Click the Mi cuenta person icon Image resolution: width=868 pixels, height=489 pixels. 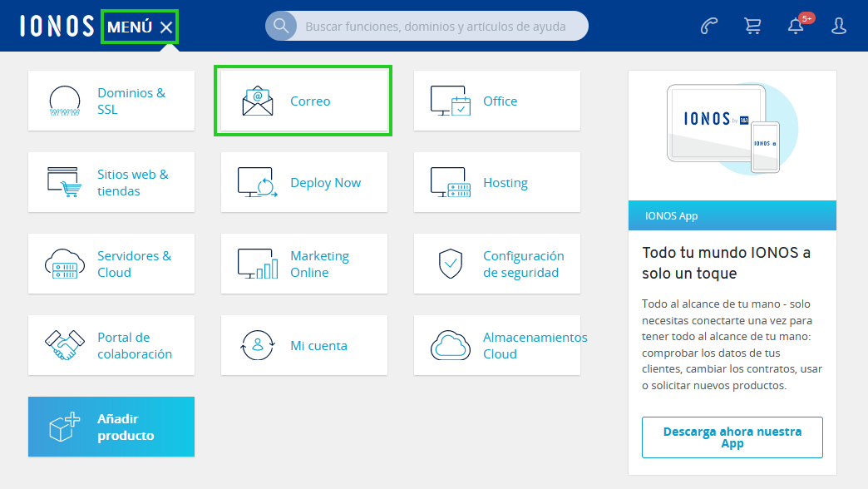point(258,345)
